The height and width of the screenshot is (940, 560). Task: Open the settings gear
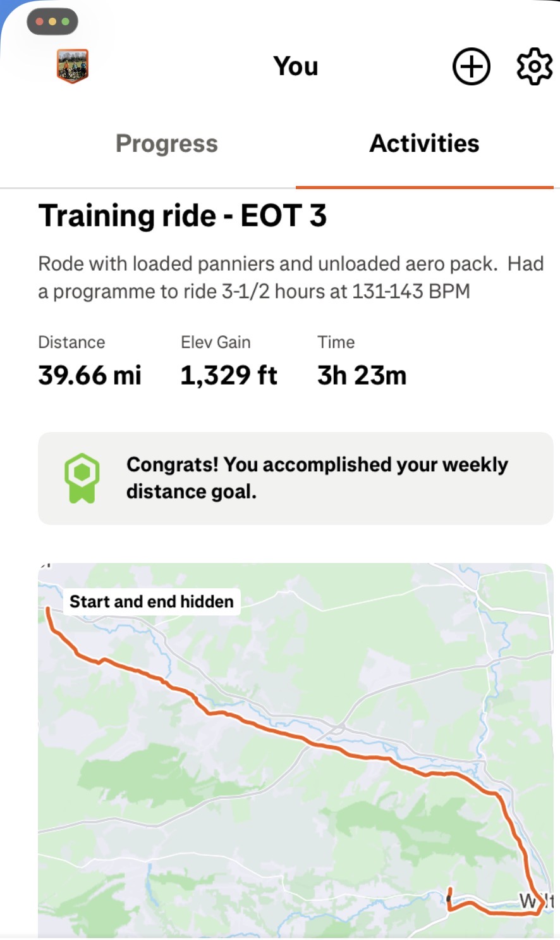point(534,66)
